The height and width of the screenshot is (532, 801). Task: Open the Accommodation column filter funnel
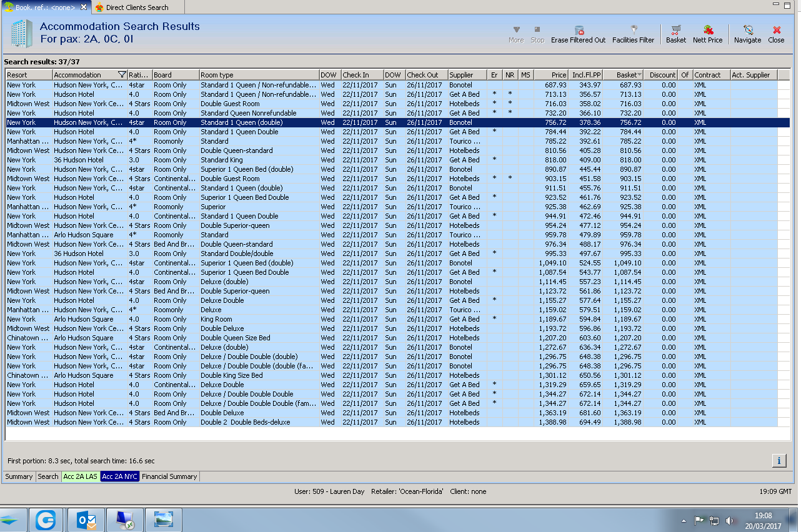(122, 75)
